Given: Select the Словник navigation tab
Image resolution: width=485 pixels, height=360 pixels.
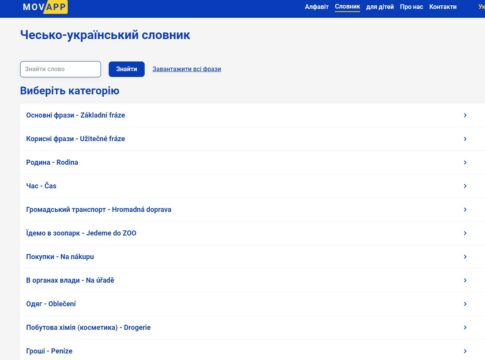Looking at the screenshot, I should 347,7.
